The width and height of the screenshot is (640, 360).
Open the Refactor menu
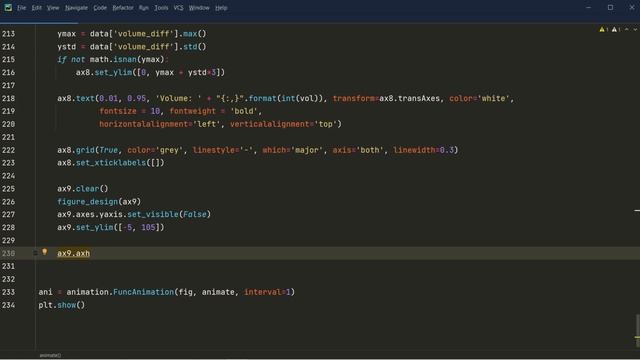tap(123, 8)
